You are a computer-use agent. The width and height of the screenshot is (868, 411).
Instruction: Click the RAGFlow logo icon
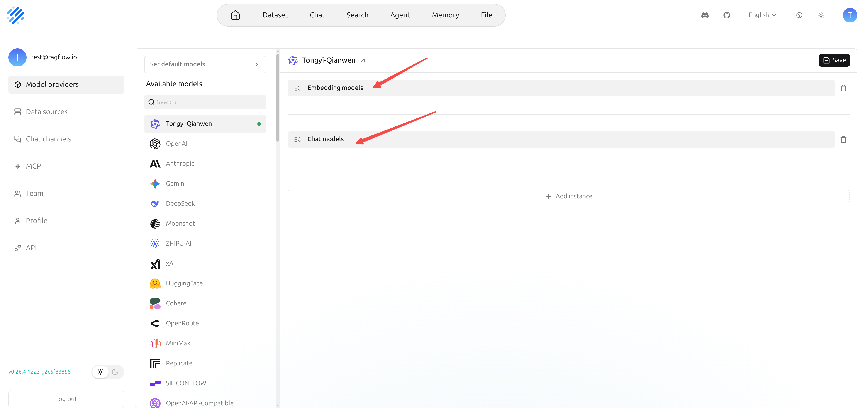point(16,15)
